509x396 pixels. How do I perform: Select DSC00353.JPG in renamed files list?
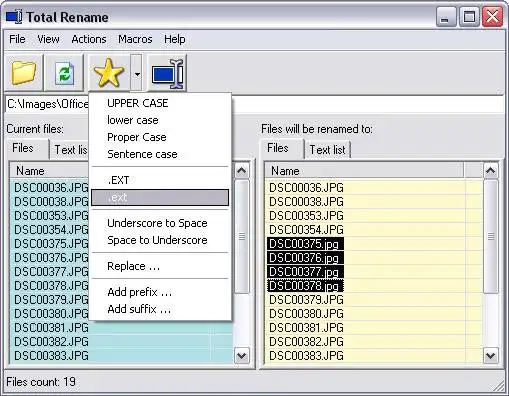(306, 216)
